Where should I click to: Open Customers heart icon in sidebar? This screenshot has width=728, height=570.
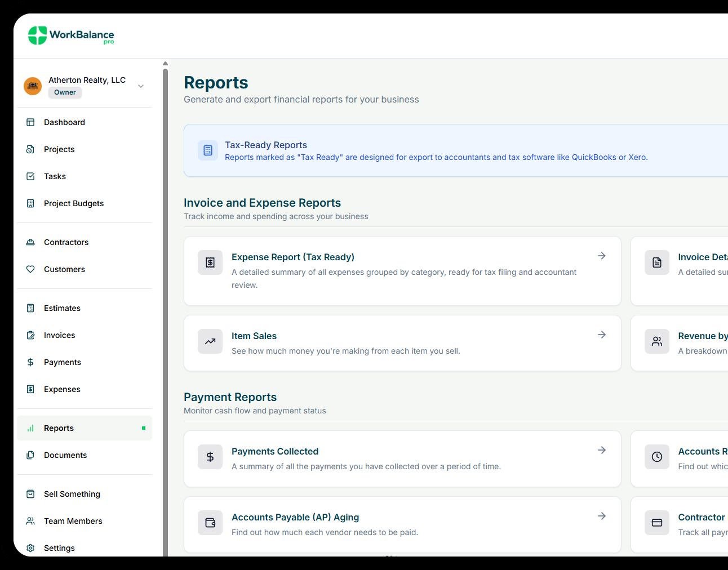[x=30, y=269]
